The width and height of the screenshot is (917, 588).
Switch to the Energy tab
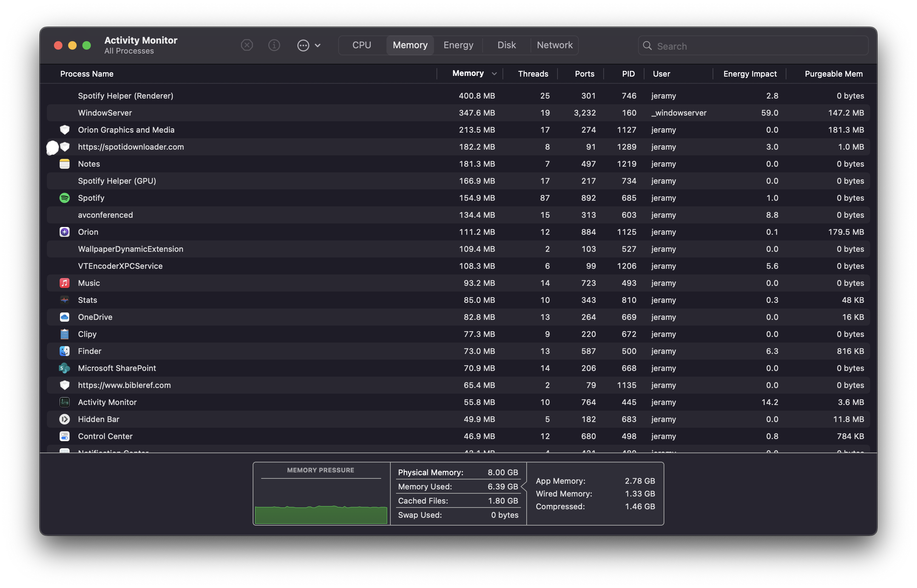coord(458,45)
